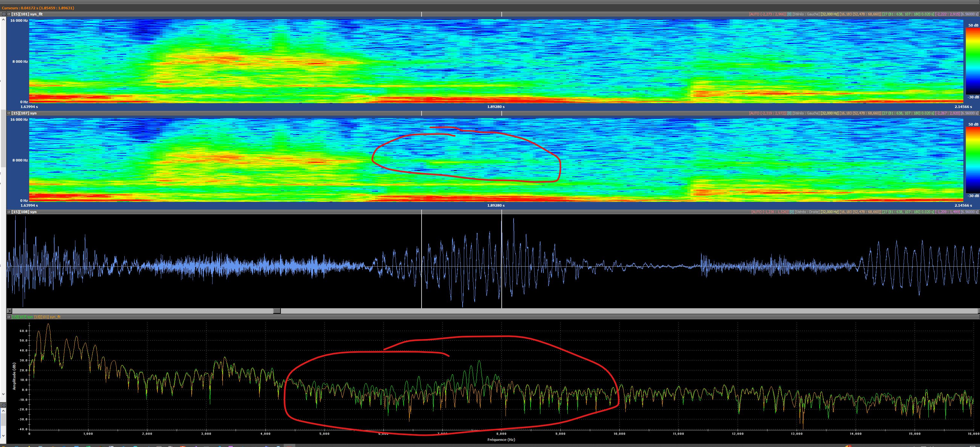Click the 50 dB color scale bar of syn_flt

pyautogui.click(x=973, y=61)
